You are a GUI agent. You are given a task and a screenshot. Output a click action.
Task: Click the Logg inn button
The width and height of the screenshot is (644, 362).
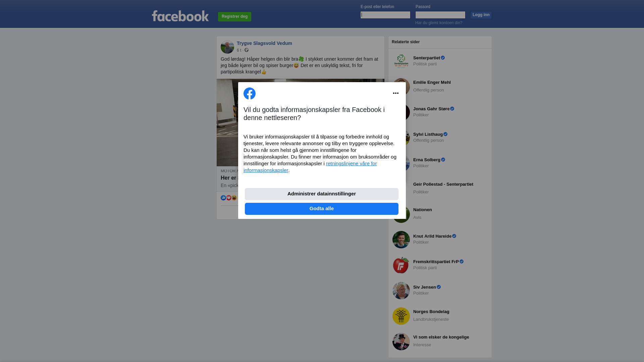[x=481, y=15]
